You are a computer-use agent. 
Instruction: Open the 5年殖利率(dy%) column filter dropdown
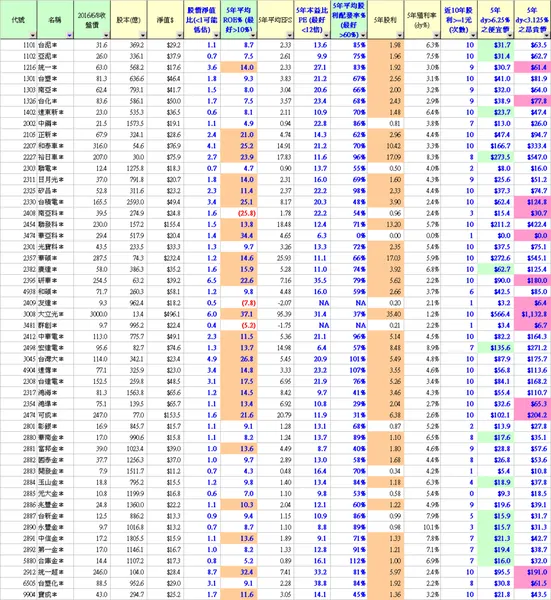coord(437,36)
